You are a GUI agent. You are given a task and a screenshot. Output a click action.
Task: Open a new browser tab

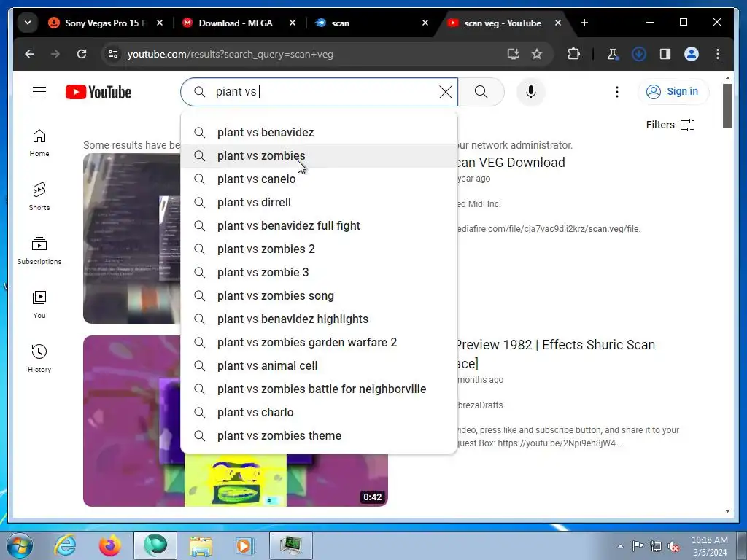pyautogui.click(x=584, y=23)
